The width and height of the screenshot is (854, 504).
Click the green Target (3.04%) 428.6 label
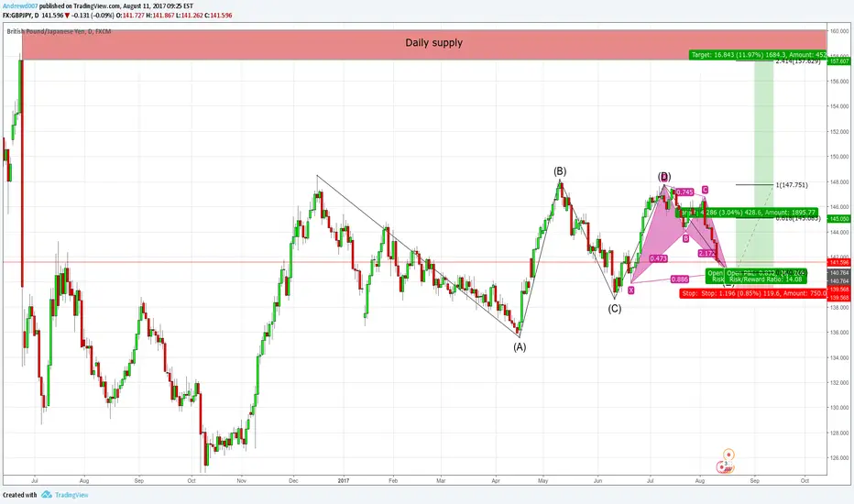coord(746,213)
